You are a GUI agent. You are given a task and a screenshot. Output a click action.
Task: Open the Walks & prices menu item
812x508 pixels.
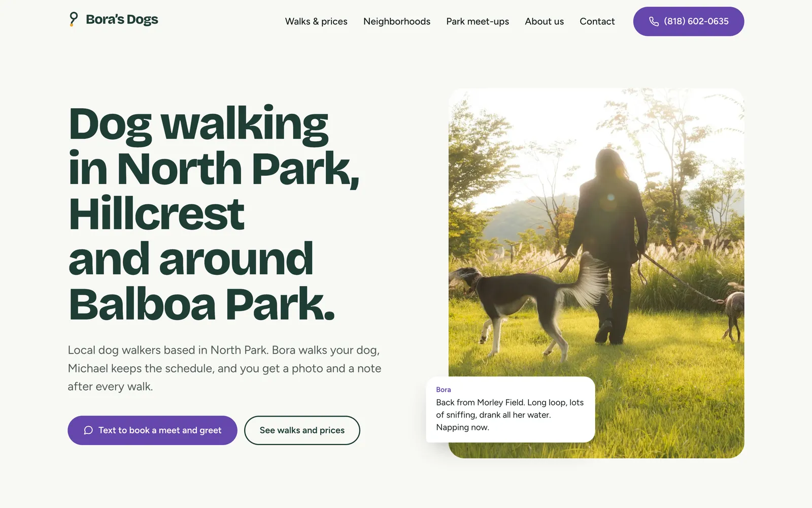click(x=316, y=21)
